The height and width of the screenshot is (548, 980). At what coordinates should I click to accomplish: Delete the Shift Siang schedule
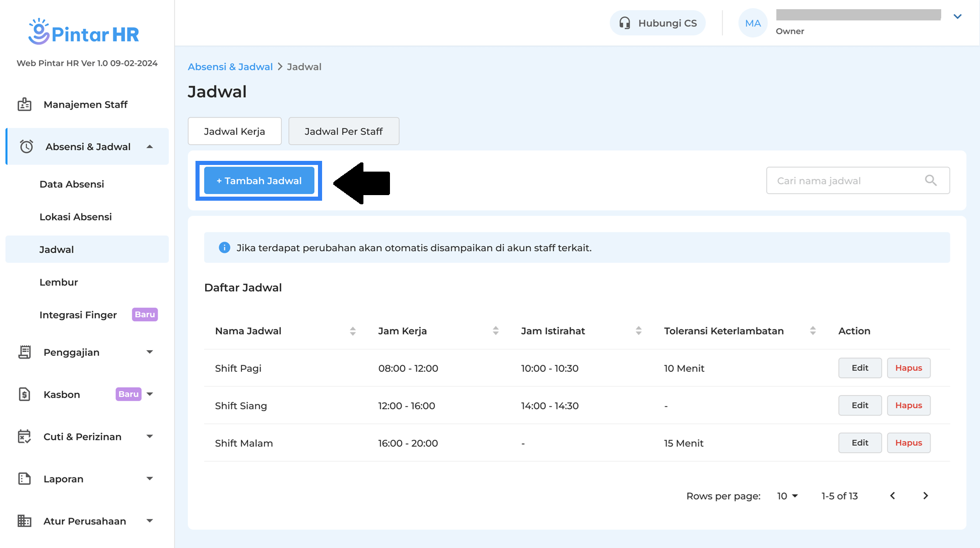click(x=909, y=406)
